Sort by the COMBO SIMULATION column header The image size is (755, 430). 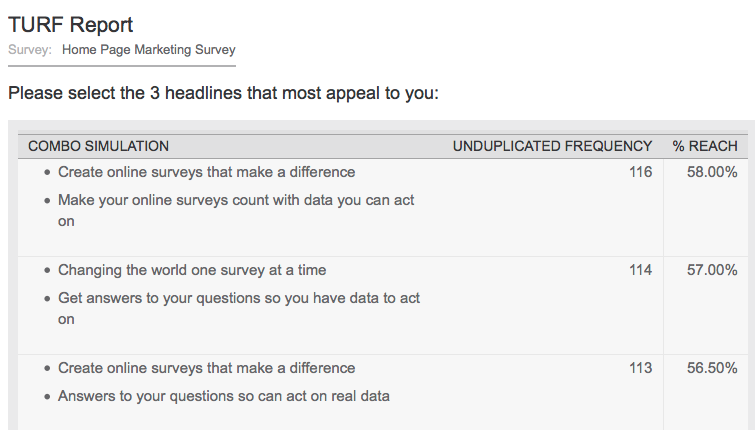98,146
